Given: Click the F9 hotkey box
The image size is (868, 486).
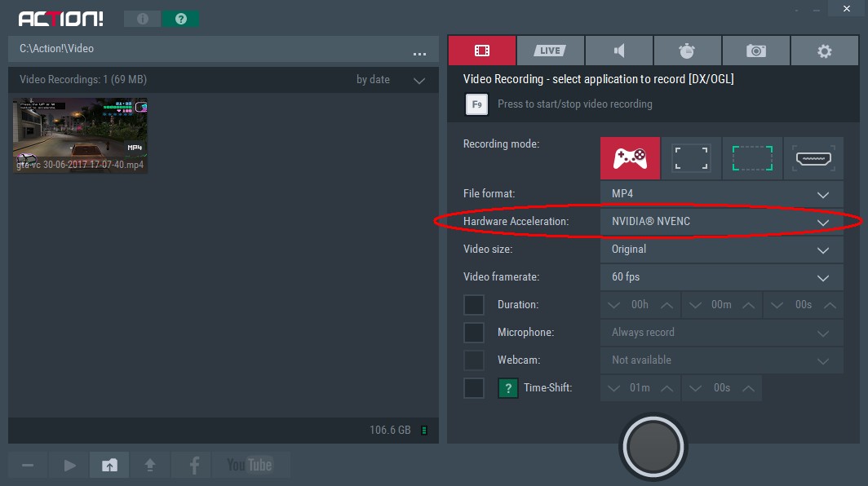Looking at the screenshot, I should coord(476,104).
